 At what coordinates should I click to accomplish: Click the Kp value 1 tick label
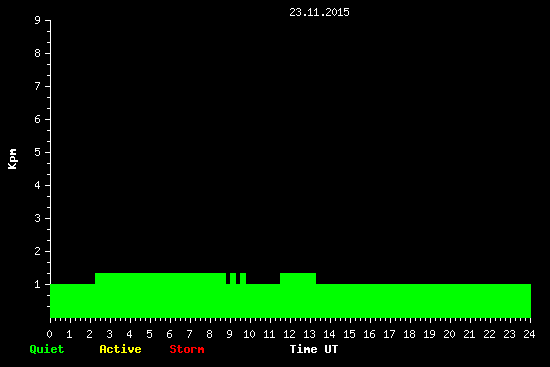click(38, 284)
